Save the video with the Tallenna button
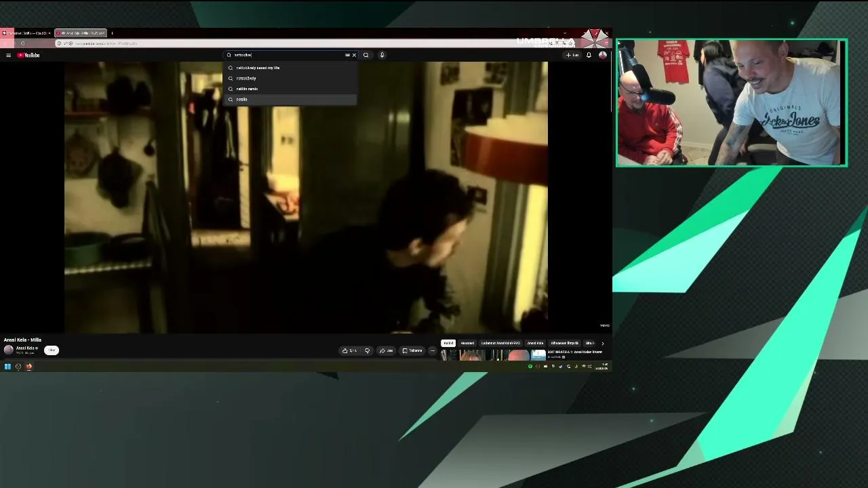Viewport: 868px width, 488px height. 412,350
